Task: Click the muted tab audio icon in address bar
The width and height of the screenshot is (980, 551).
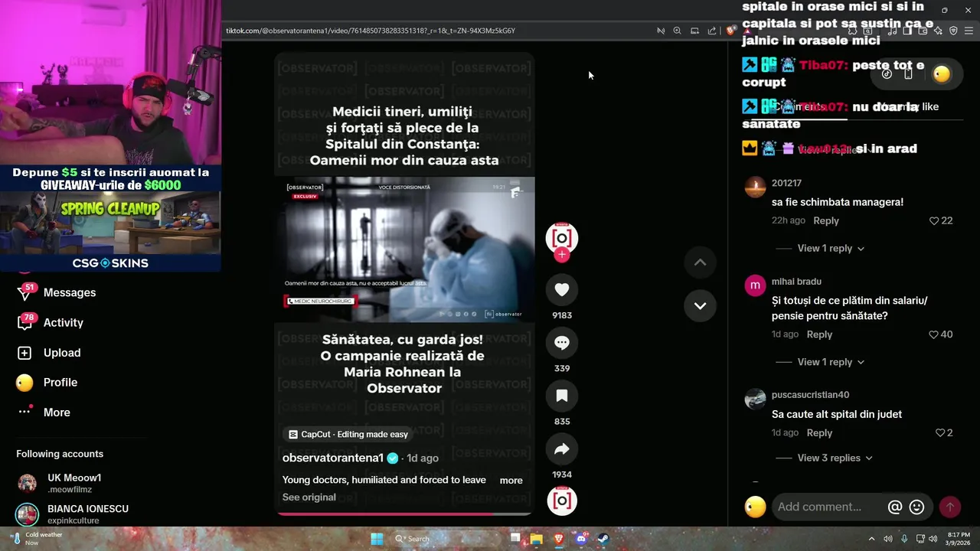Action: [x=661, y=31]
